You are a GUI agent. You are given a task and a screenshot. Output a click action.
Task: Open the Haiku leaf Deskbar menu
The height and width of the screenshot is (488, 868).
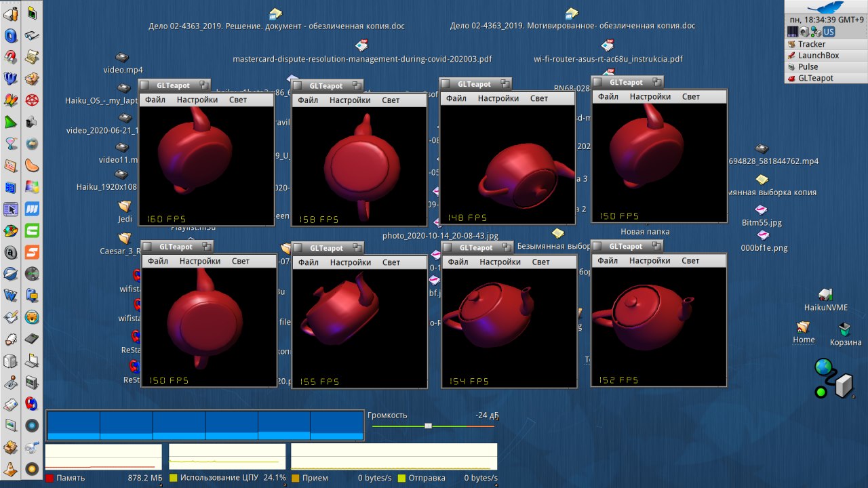(x=826, y=7)
